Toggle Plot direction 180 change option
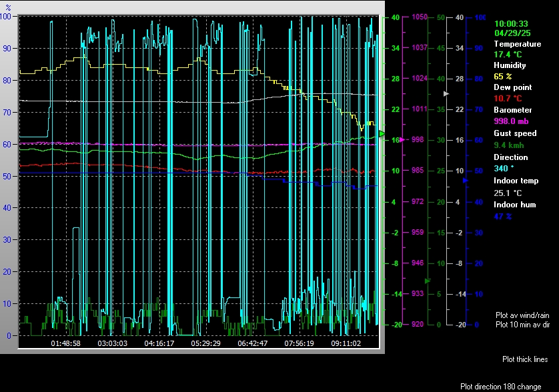 500,387
